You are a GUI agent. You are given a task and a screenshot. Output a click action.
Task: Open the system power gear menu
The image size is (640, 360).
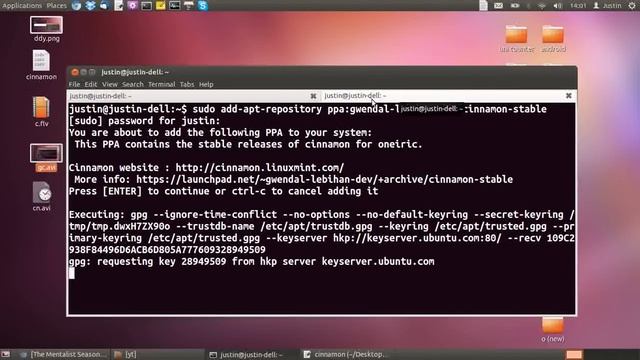[632, 6]
